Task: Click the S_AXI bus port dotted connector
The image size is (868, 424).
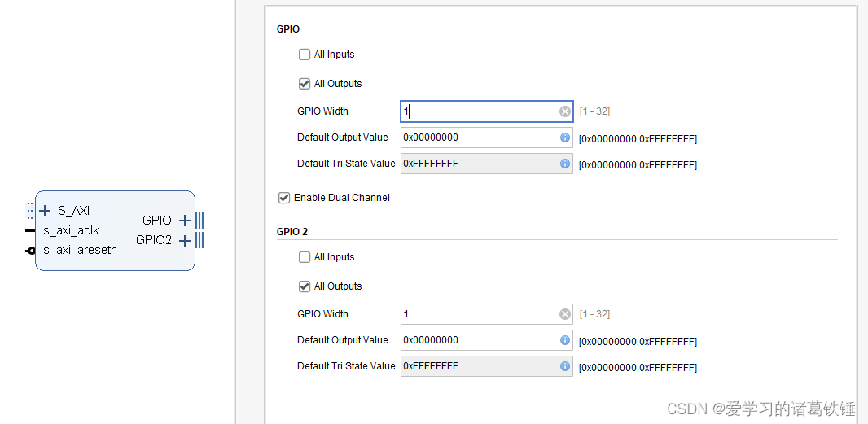Action: pyautogui.click(x=30, y=210)
